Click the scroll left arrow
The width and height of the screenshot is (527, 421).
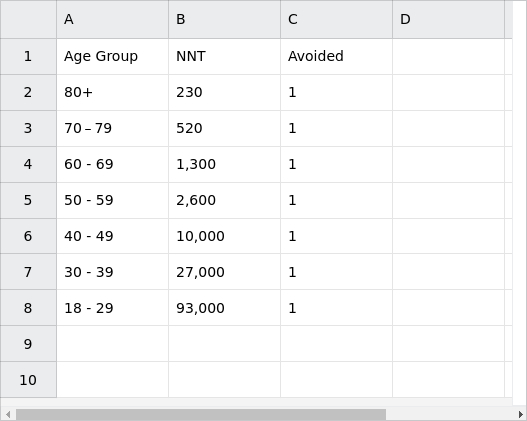tap(8, 415)
